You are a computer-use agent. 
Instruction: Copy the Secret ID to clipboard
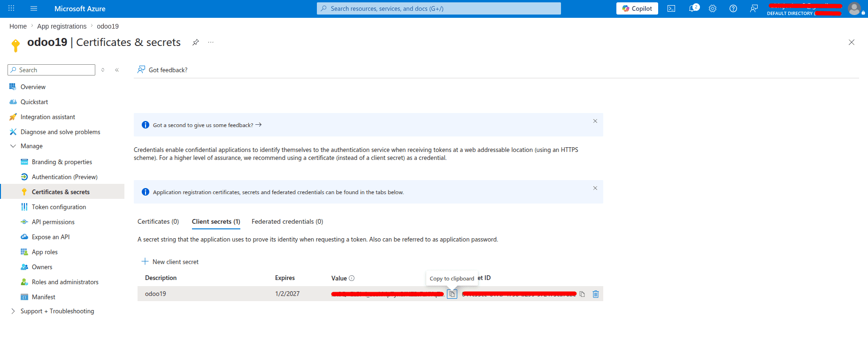point(582,294)
